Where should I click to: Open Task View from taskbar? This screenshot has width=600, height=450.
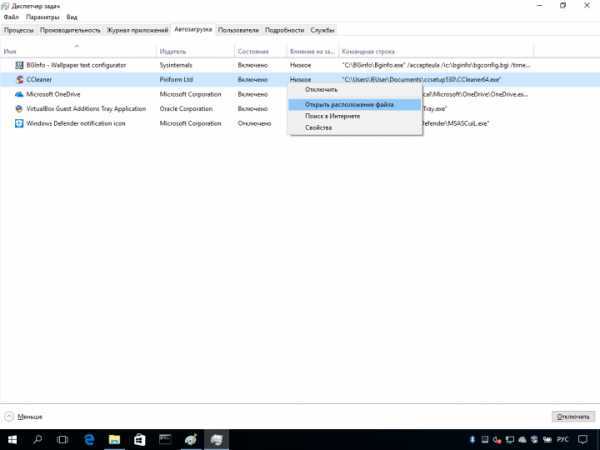point(62,440)
